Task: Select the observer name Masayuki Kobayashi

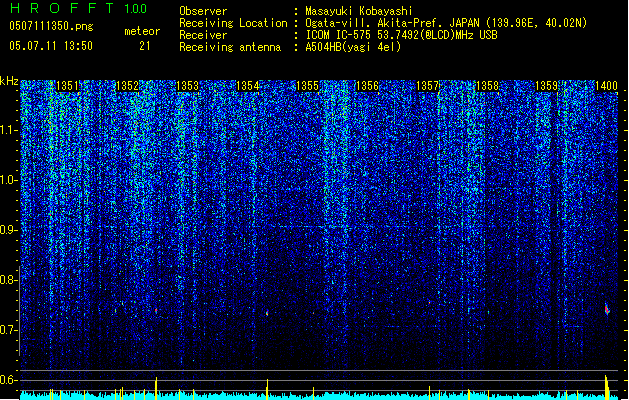Action: pyautogui.click(x=359, y=11)
